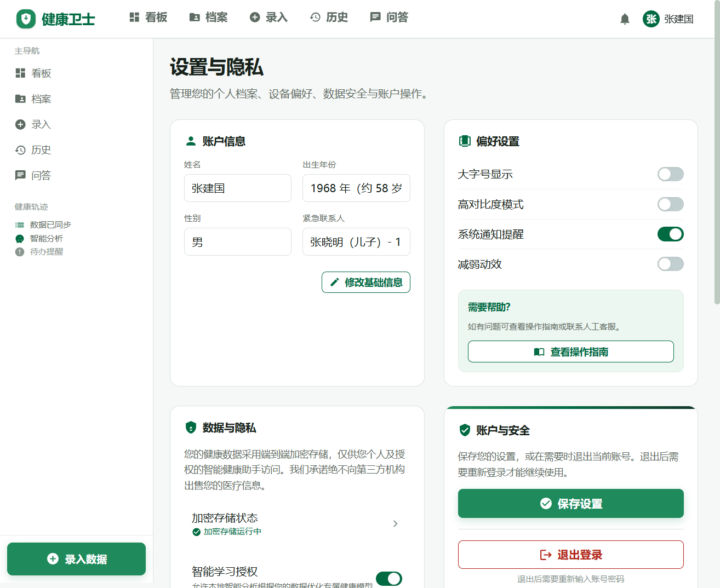
Task: Click the top bar 问答 chat icon
Action: pos(375,18)
